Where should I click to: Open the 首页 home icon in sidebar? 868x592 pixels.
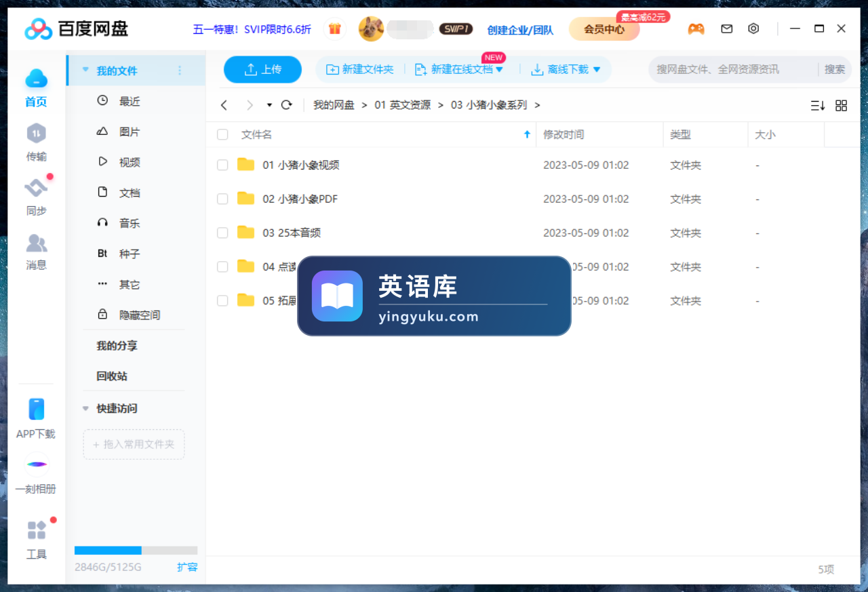37,79
